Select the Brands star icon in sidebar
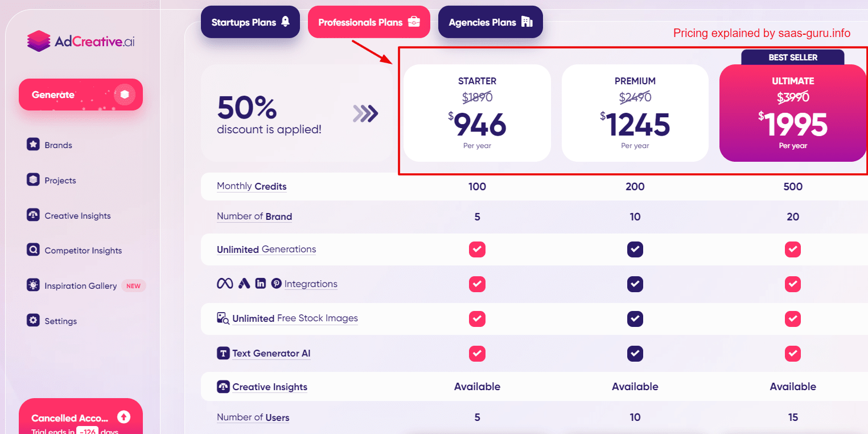The width and height of the screenshot is (868, 434). click(33, 145)
